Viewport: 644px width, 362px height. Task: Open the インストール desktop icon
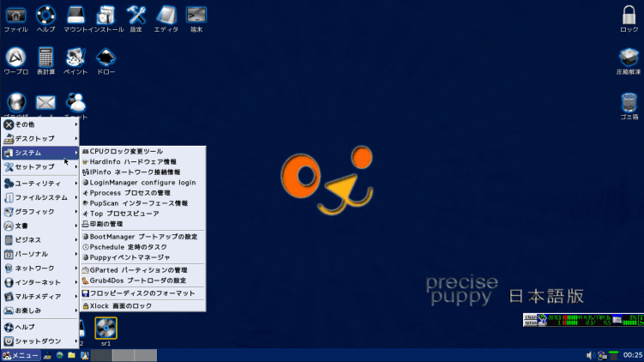[106, 20]
